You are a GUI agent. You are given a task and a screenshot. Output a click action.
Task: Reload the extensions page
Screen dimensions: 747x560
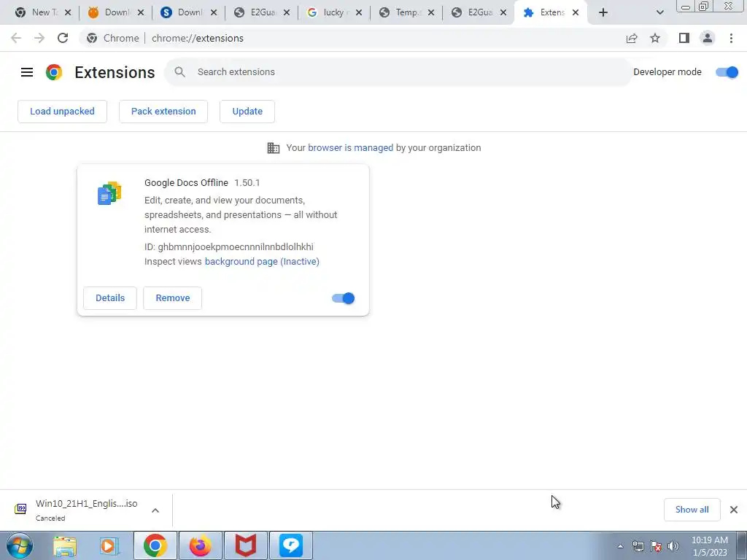(63, 38)
